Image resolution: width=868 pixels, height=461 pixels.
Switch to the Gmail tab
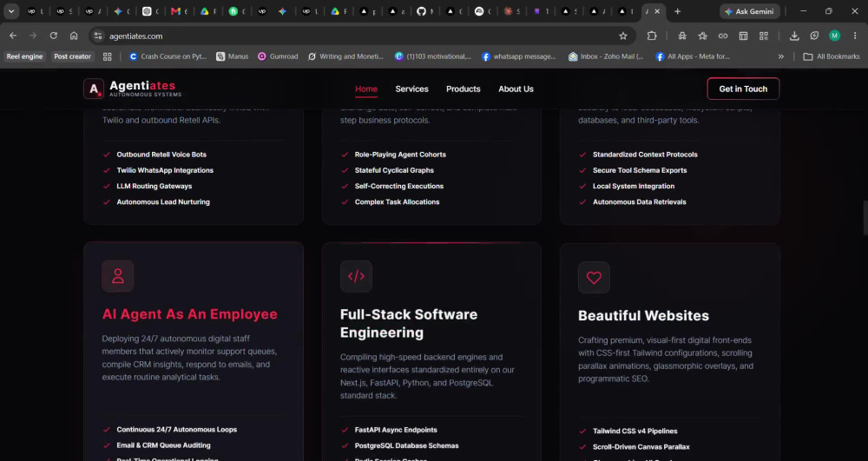tap(179, 11)
